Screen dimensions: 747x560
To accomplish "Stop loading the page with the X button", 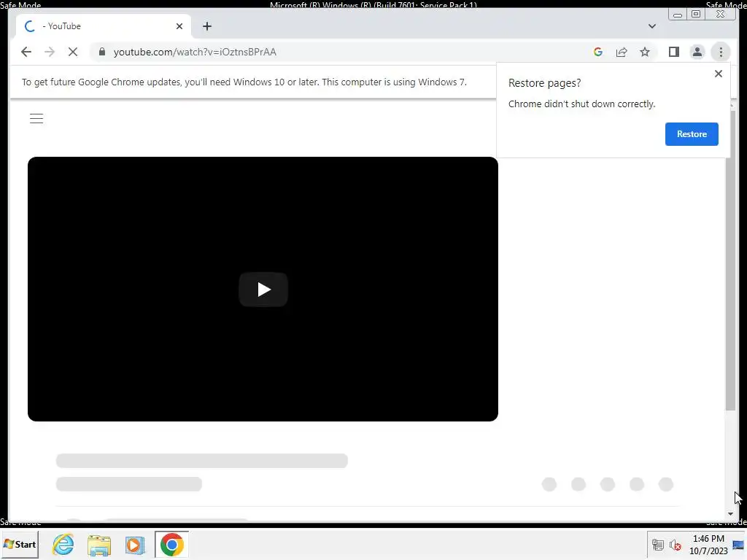I will click(x=73, y=52).
